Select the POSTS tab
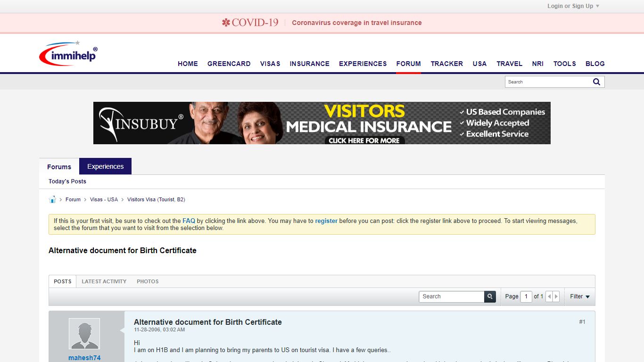Screen dimensions: 644x362 click(63, 281)
